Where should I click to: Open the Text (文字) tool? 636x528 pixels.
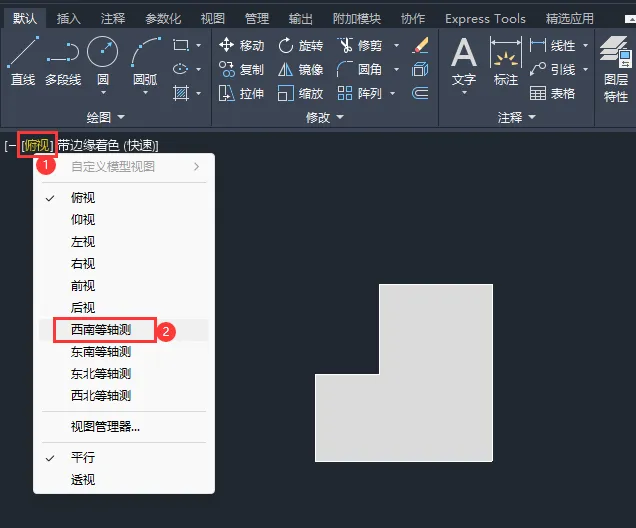[464, 61]
